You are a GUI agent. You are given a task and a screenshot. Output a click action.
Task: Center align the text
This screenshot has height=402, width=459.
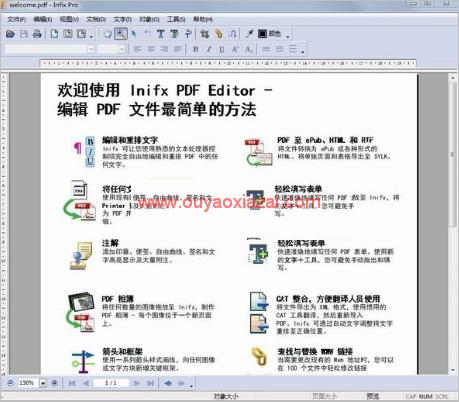click(151, 49)
